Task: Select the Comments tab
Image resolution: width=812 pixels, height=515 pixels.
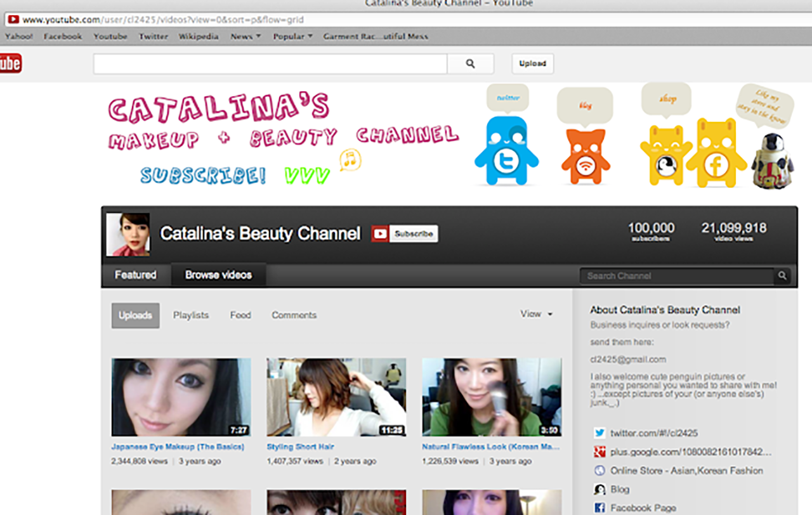Action: tap(294, 315)
